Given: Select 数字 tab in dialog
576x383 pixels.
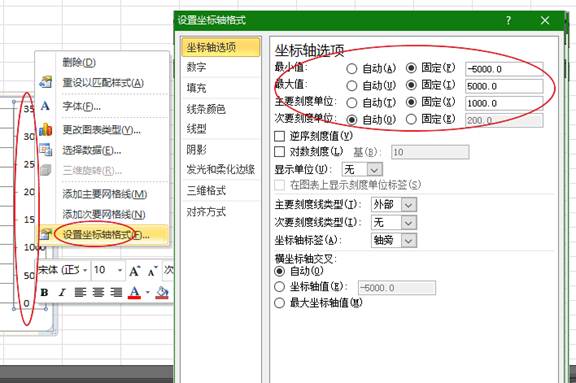Looking at the screenshot, I should 221,67.
